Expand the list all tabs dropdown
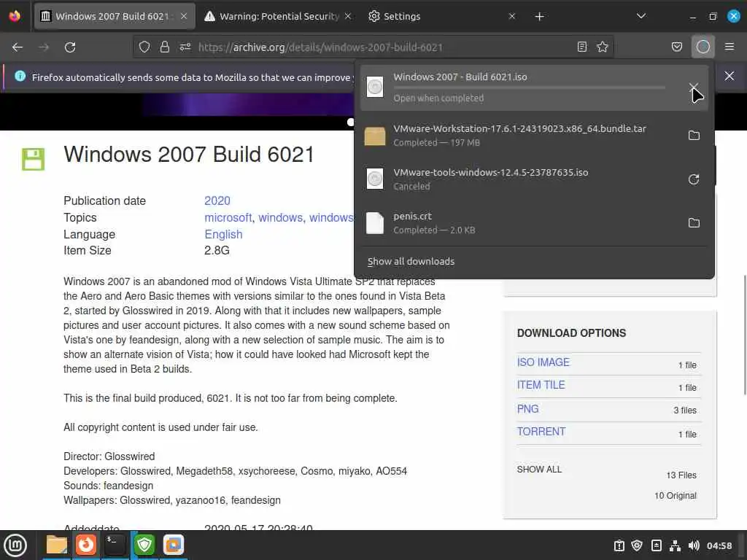 pyautogui.click(x=641, y=16)
